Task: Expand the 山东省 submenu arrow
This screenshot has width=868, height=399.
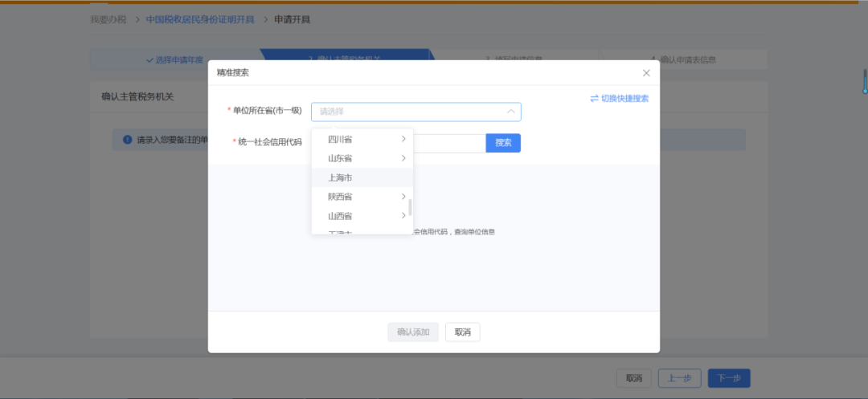Action: pyautogui.click(x=403, y=158)
